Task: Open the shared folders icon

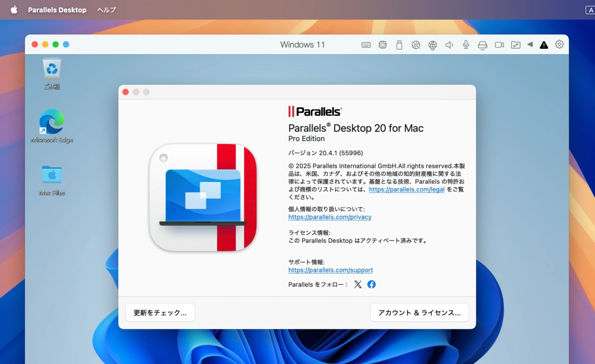Action: (x=516, y=44)
